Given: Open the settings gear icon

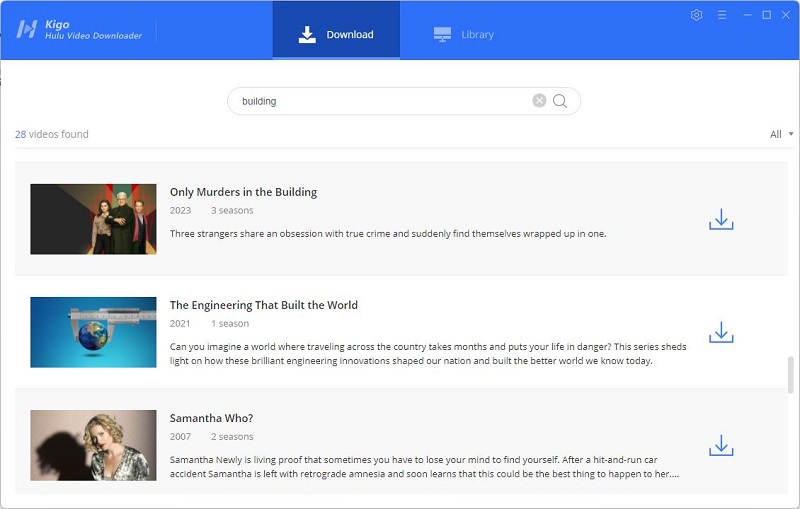Looking at the screenshot, I should pyautogui.click(x=696, y=15).
